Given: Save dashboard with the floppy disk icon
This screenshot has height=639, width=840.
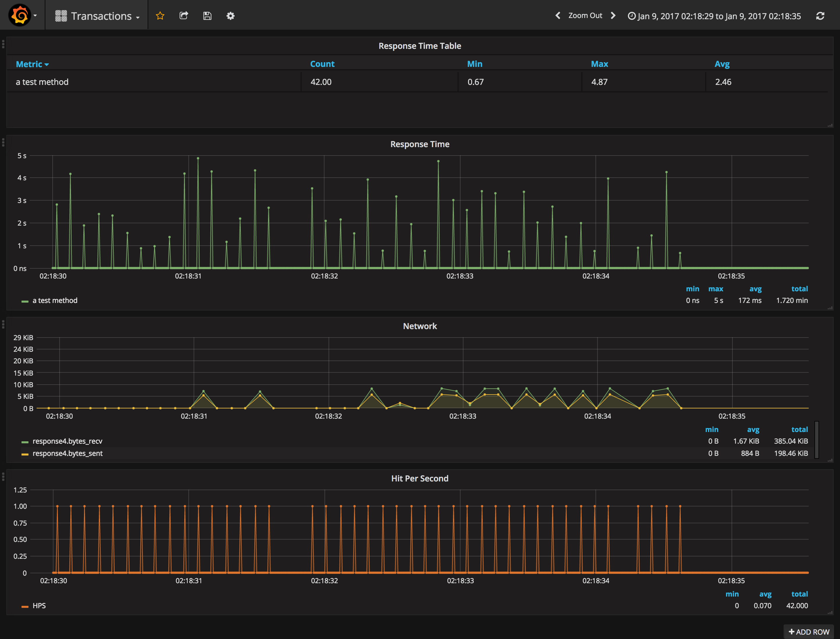Looking at the screenshot, I should (207, 16).
